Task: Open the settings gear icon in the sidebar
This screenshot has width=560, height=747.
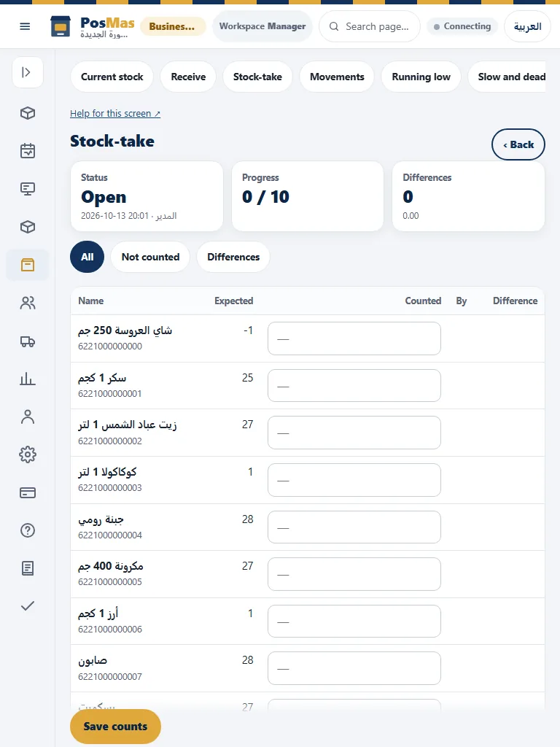Action: [x=28, y=454]
